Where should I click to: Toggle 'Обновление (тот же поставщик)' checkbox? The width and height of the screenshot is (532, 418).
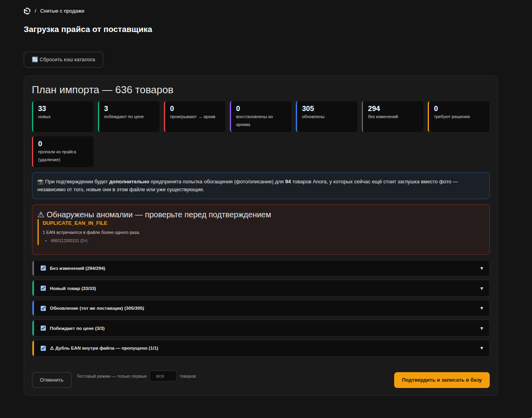[43, 308]
